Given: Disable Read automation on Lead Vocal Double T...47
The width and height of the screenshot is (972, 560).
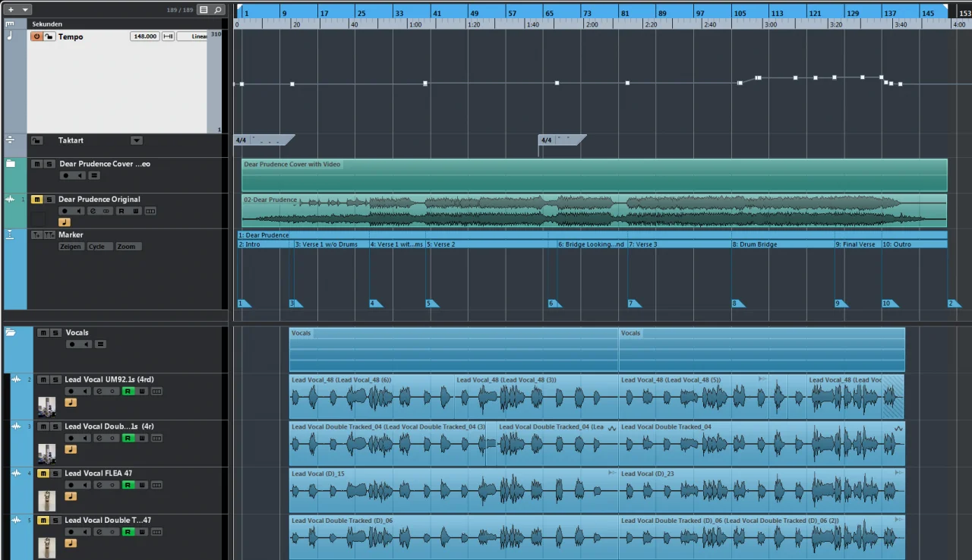Looking at the screenshot, I should (x=128, y=533).
